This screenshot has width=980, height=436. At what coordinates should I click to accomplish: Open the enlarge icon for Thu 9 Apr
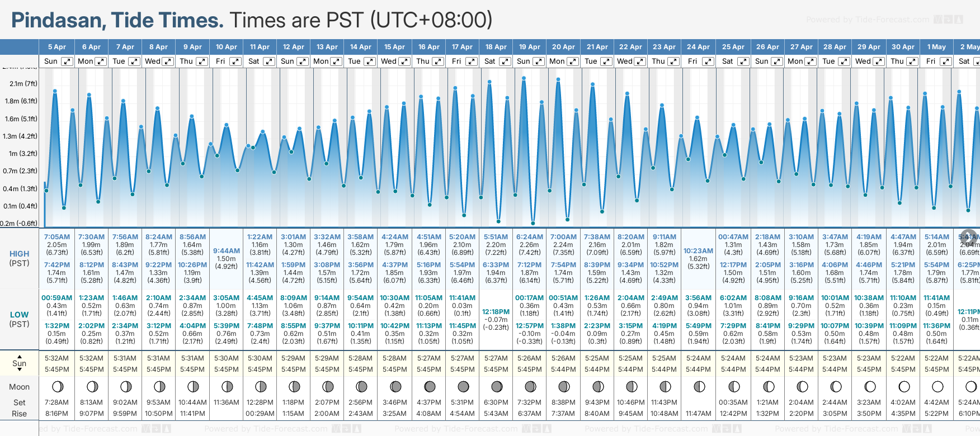[202, 61]
